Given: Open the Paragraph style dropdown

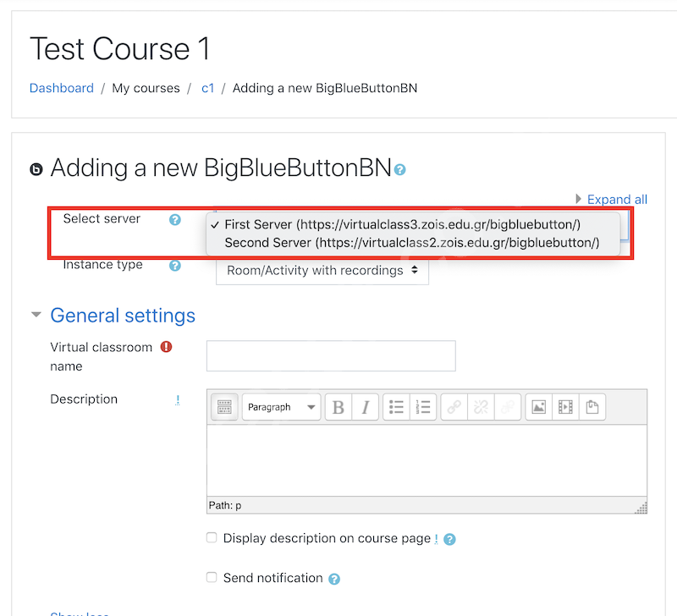Looking at the screenshot, I should (x=282, y=407).
